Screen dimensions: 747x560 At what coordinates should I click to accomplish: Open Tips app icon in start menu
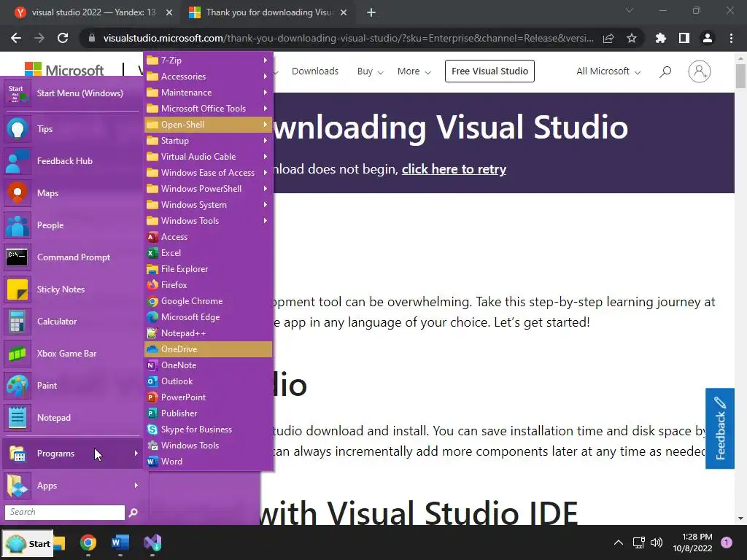[18, 129]
